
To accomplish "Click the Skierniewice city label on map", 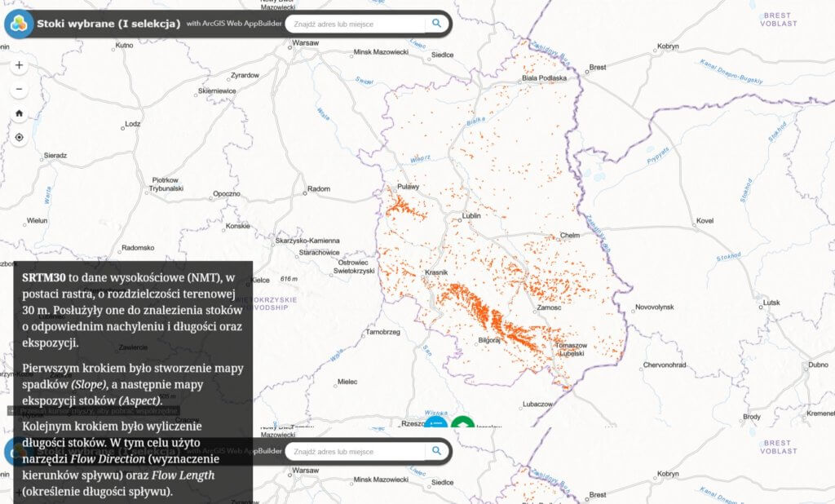I will pos(217,91).
